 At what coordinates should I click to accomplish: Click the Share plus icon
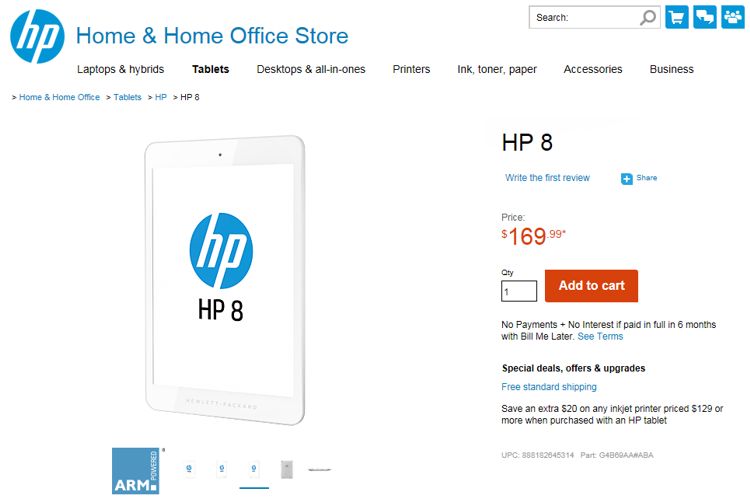pyautogui.click(x=627, y=179)
